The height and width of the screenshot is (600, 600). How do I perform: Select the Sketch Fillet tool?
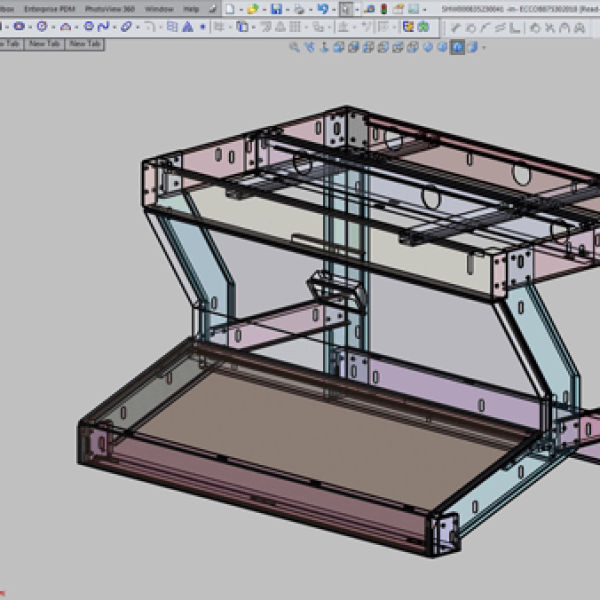pos(150,26)
